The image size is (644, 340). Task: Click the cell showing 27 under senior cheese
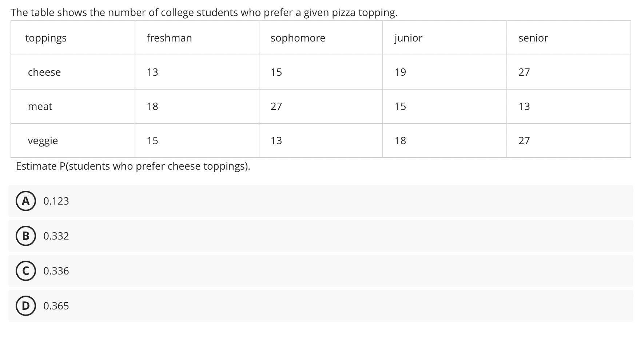(x=524, y=72)
